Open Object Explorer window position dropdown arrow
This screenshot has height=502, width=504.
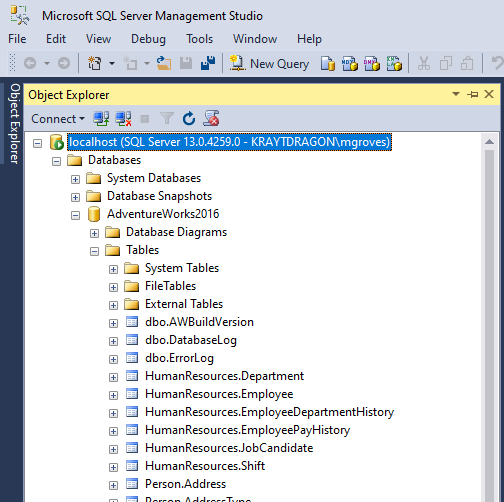coord(456,94)
